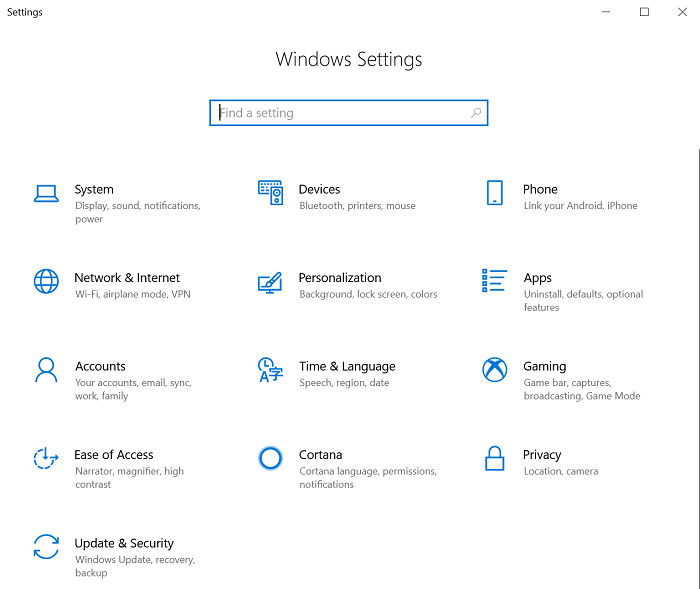Viewport: 700px width, 589px height.
Task: Click the Cortana circle icon
Action: 270,458
